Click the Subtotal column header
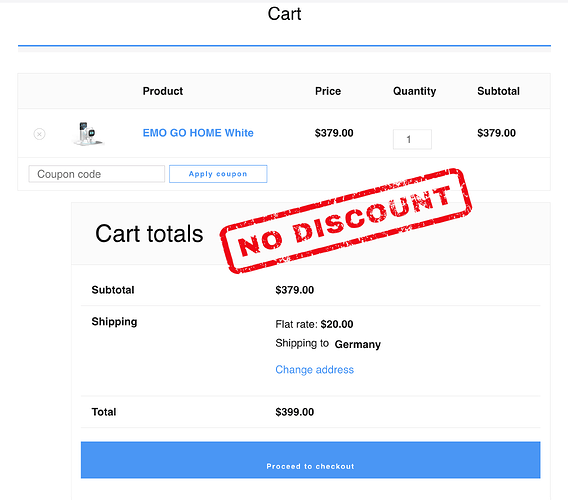The image size is (568, 500). 498,91
